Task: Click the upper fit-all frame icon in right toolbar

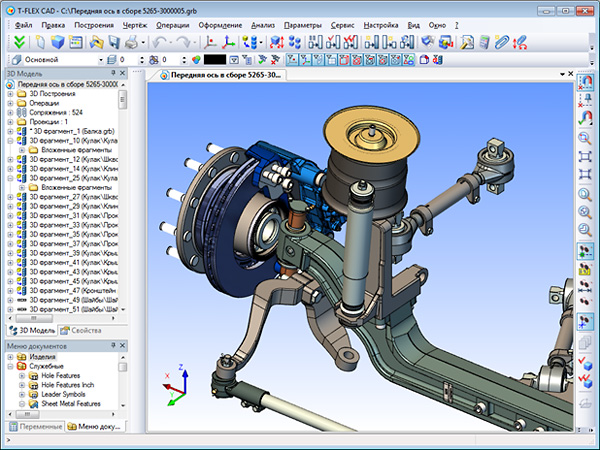Action: 585,157
